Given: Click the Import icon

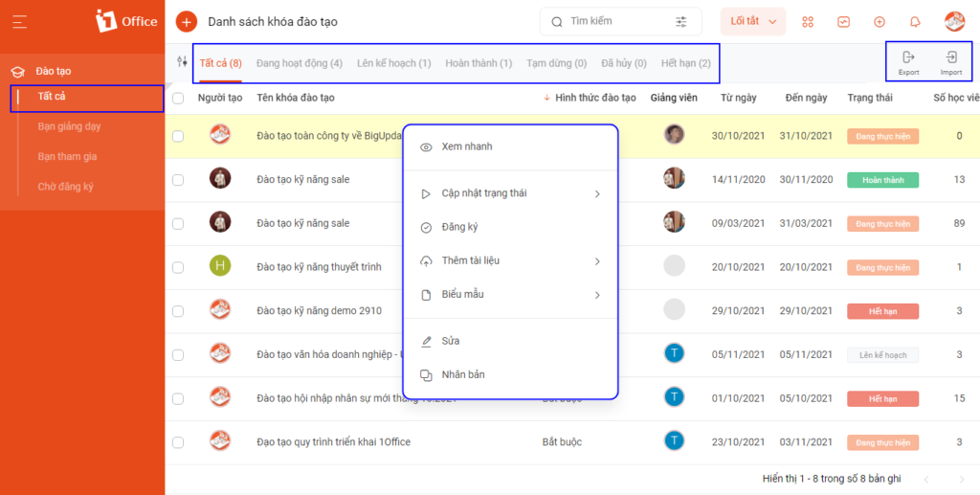Looking at the screenshot, I should (951, 57).
